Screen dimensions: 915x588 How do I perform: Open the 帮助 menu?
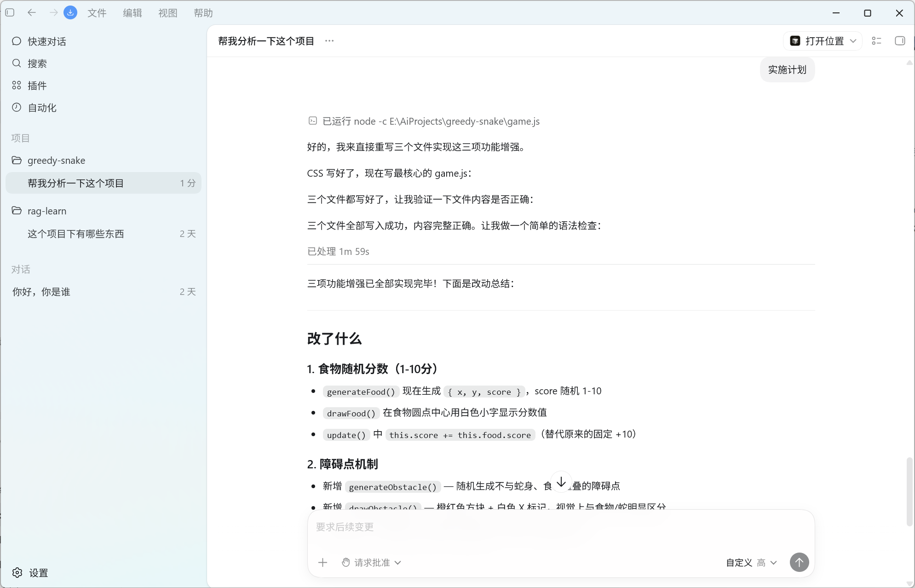tap(203, 13)
